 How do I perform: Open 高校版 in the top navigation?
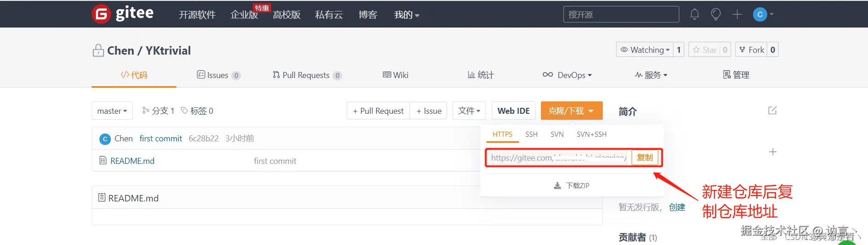point(287,15)
